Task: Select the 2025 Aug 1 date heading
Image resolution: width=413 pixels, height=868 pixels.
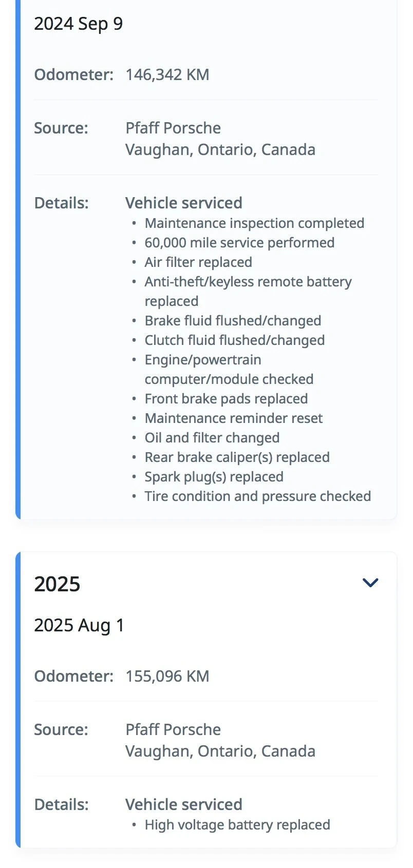Action: [x=79, y=625]
